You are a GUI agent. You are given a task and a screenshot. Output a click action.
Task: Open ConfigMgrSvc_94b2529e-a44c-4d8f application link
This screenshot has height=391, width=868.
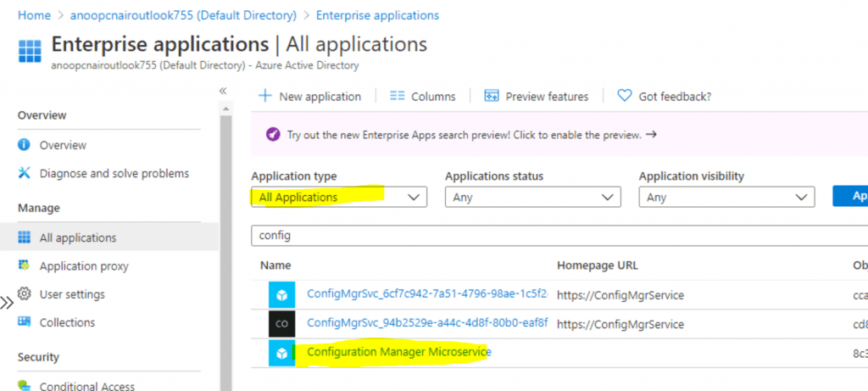(x=427, y=323)
